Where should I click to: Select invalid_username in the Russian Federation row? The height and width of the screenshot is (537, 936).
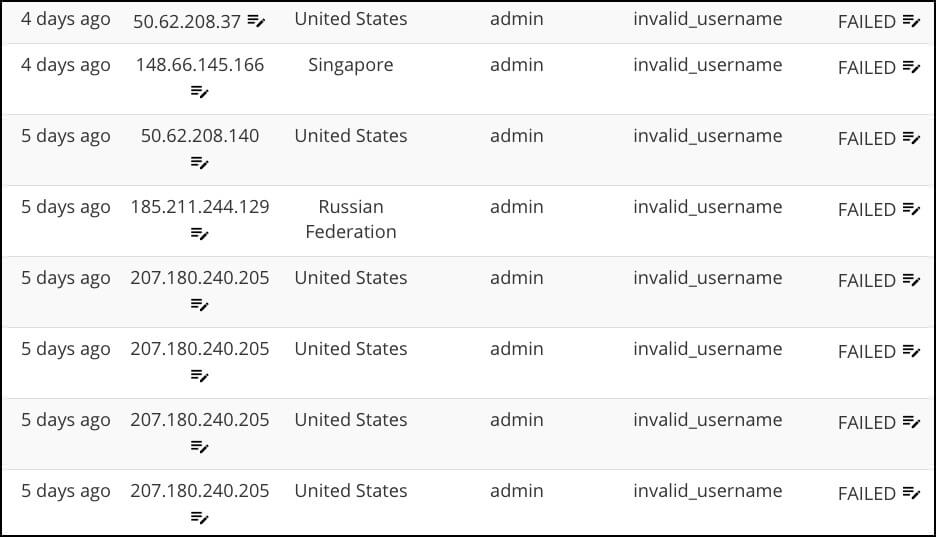pyautogui.click(x=708, y=207)
